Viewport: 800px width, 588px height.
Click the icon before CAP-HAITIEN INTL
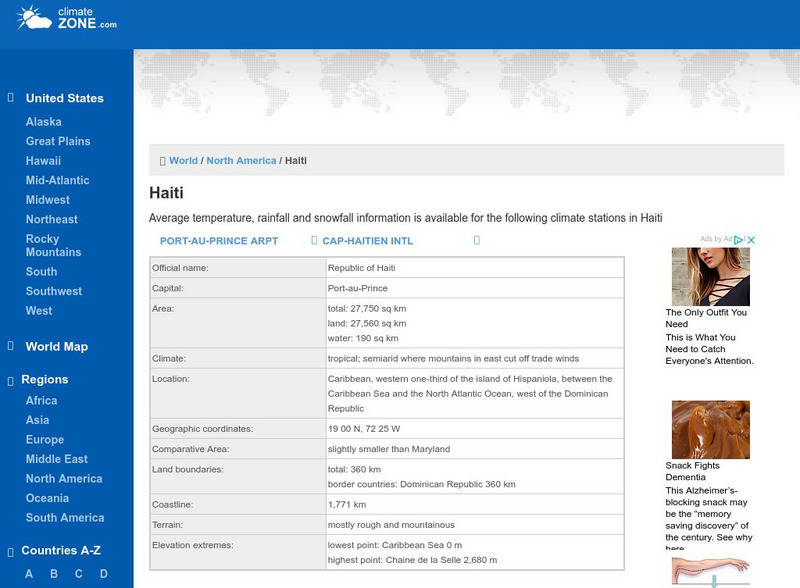tap(314, 241)
